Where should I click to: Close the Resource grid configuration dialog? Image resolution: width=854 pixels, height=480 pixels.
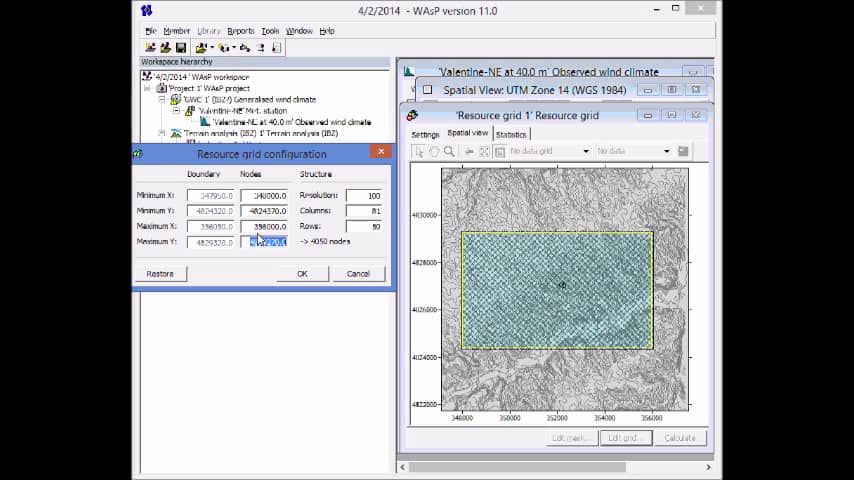tap(381, 151)
